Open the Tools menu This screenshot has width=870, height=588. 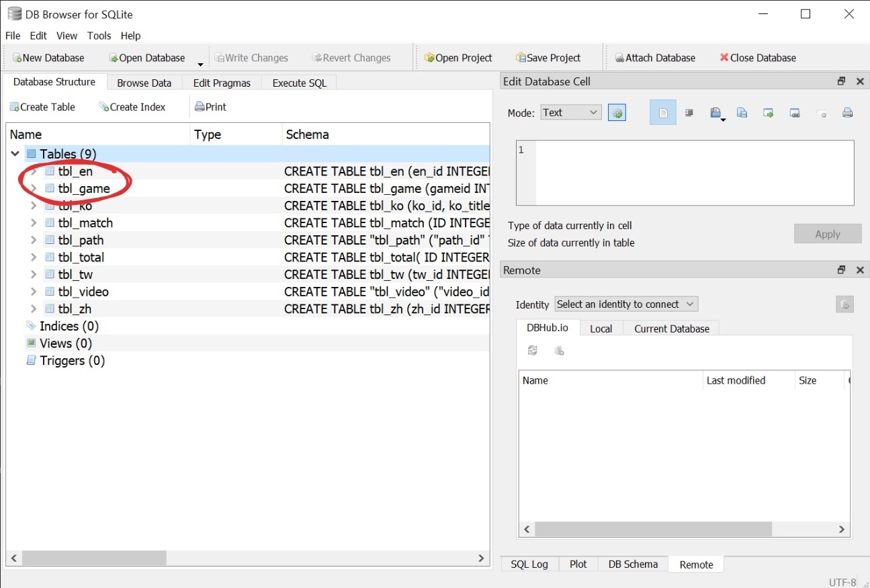(99, 36)
